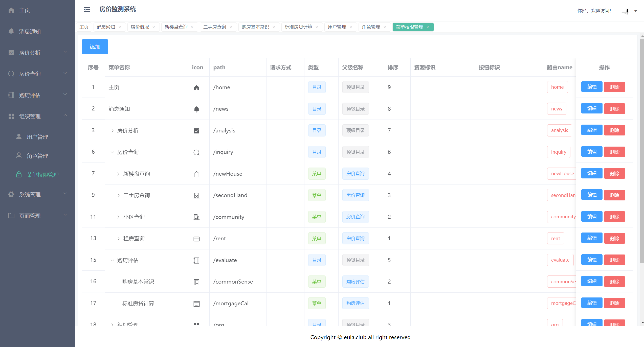This screenshot has height=347, width=644.
Task: Click the hamburger menu collapse icon
Action: [x=87, y=10]
